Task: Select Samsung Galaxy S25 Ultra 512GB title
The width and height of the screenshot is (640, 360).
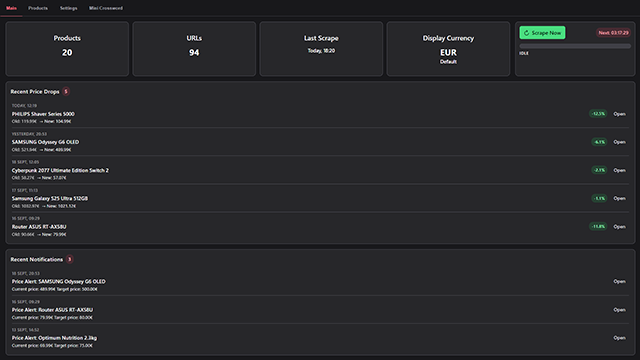Action: coord(50,198)
